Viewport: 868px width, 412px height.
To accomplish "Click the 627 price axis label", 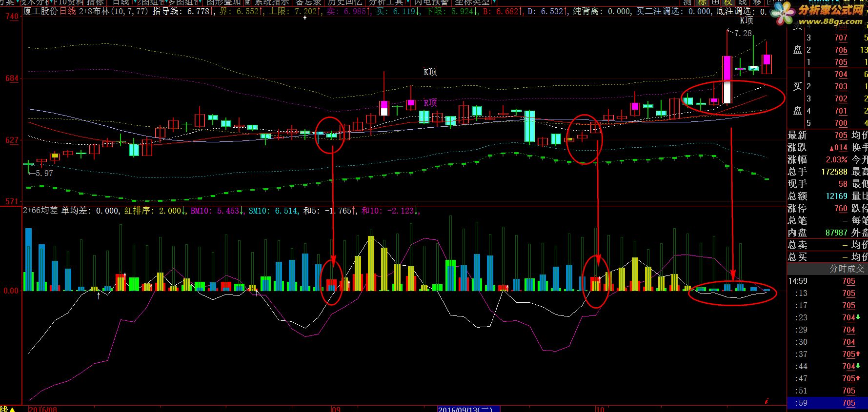I will (x=12, y=140).
